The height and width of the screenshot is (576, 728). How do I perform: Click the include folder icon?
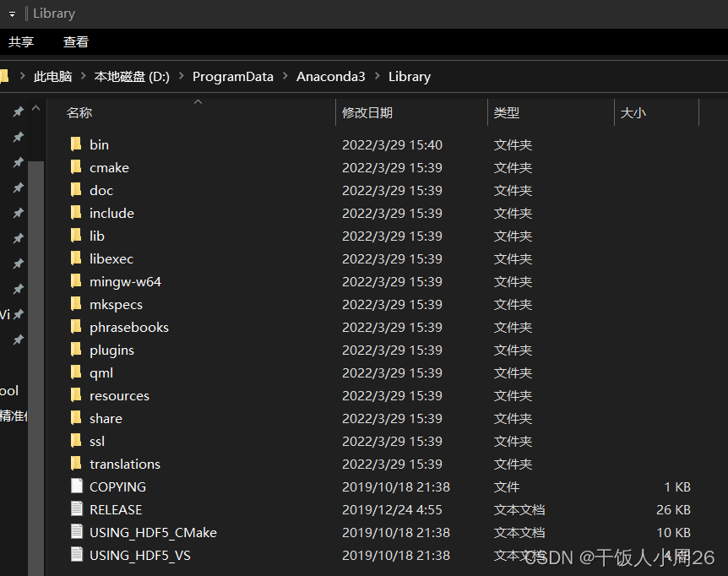coord(76,212)
